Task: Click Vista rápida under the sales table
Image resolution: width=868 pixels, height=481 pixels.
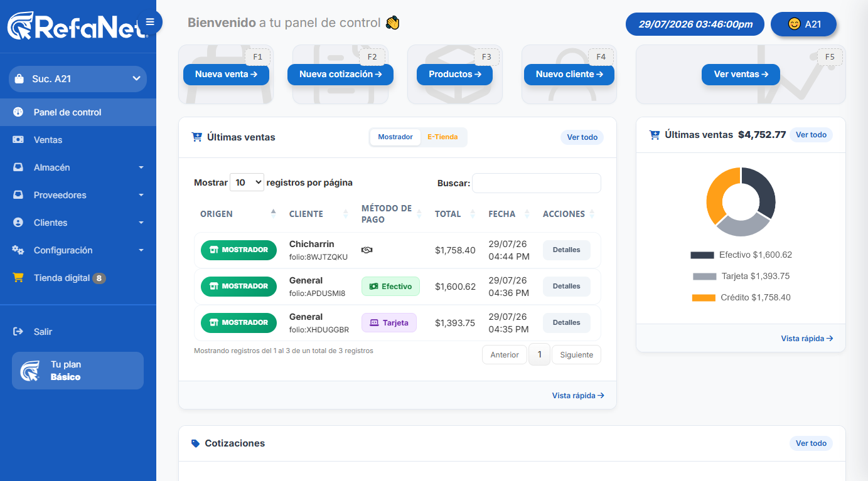Action: pyautogui.click(x=578, y=396)
